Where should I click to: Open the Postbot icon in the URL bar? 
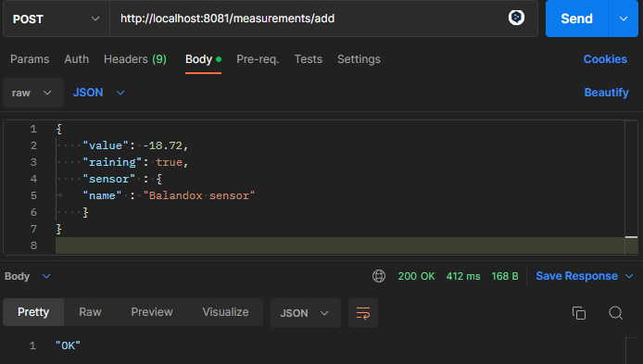tap(516, 18)
